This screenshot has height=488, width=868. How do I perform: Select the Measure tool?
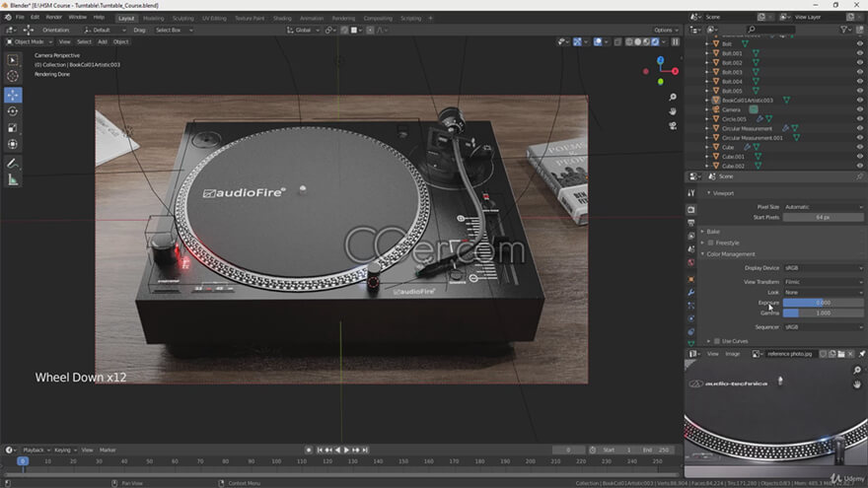[x=13, y=179]
